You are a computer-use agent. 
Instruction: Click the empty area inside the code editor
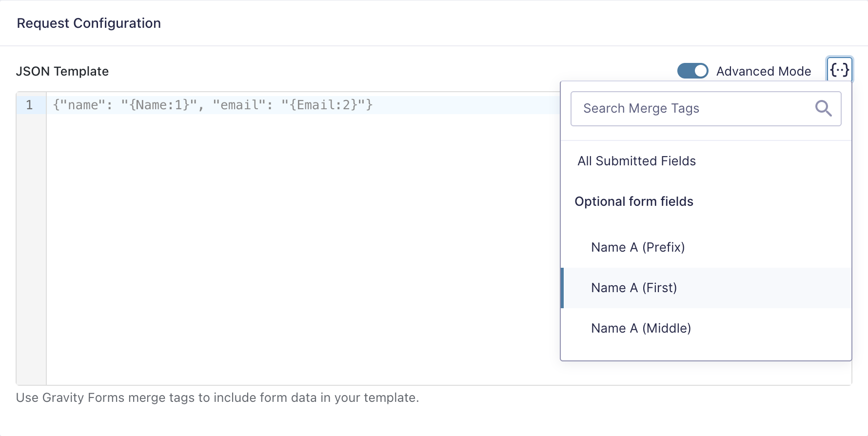point(293,244)
